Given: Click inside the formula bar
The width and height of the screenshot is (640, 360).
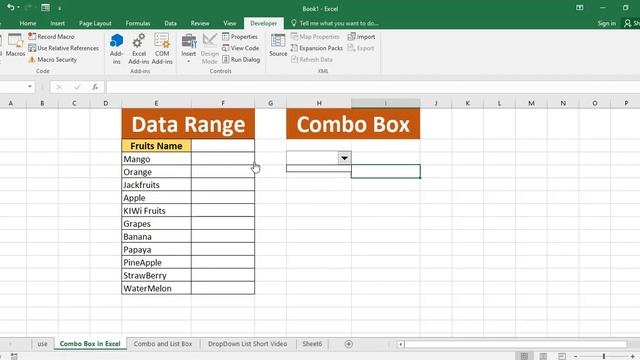Looking at the screenshot, I should [372, 87].
